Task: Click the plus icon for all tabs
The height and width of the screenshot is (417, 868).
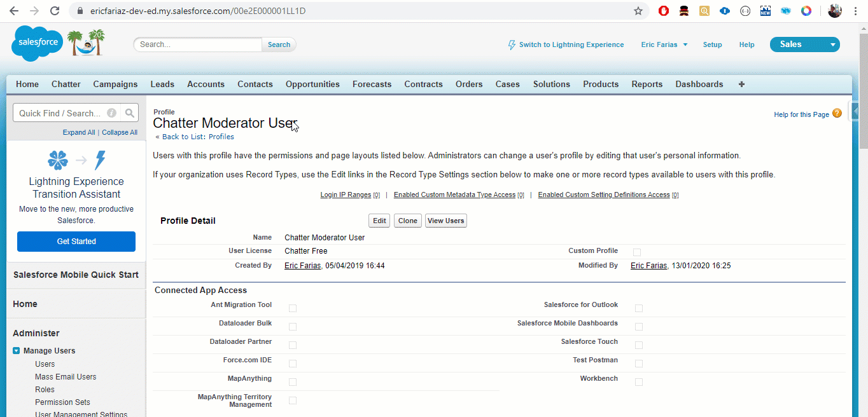Action: [x=741, y=84]
